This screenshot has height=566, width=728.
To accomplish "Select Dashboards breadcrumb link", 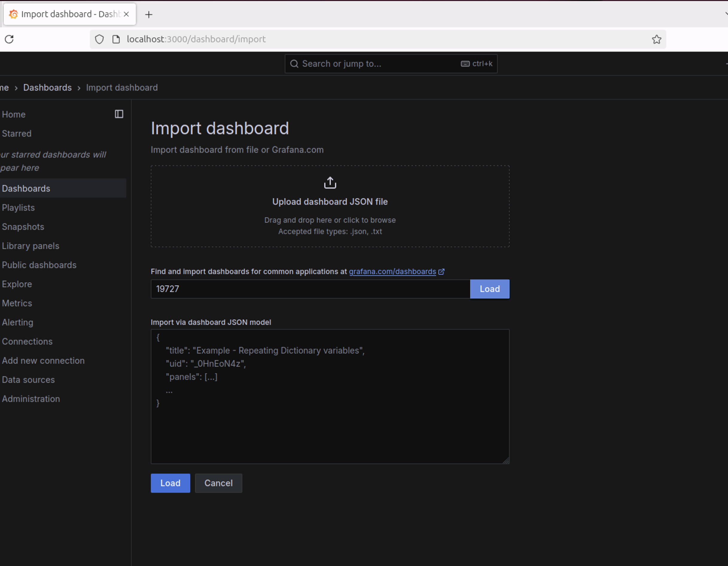I will click(x=47, y=88).
